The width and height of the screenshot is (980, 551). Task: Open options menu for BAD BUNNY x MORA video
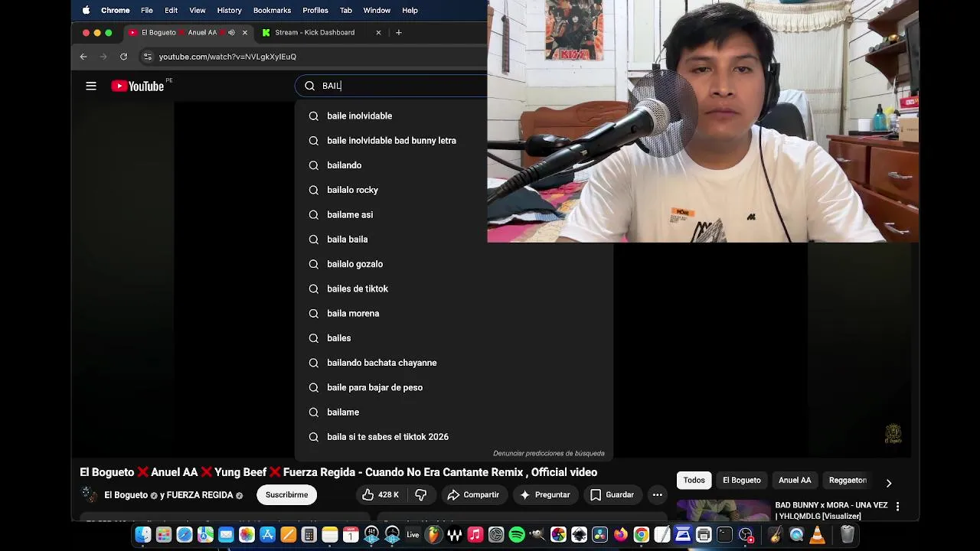pos(897,507)
